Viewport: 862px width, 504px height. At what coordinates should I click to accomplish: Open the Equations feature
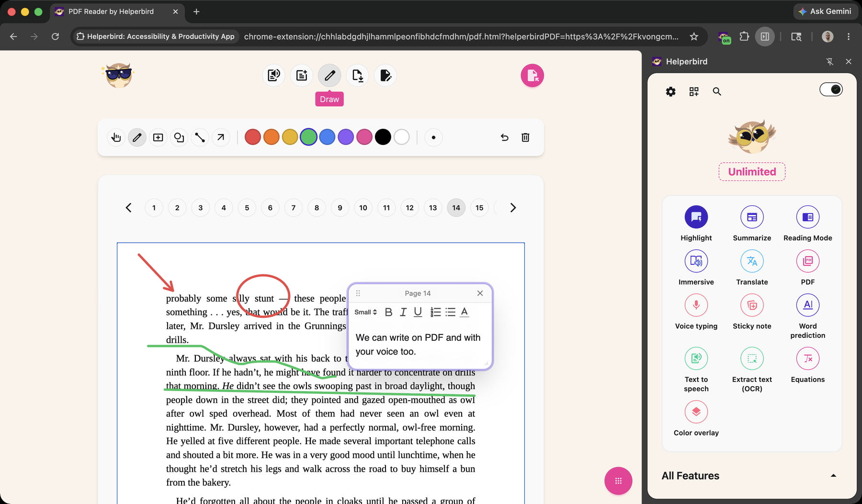[808, 365]
